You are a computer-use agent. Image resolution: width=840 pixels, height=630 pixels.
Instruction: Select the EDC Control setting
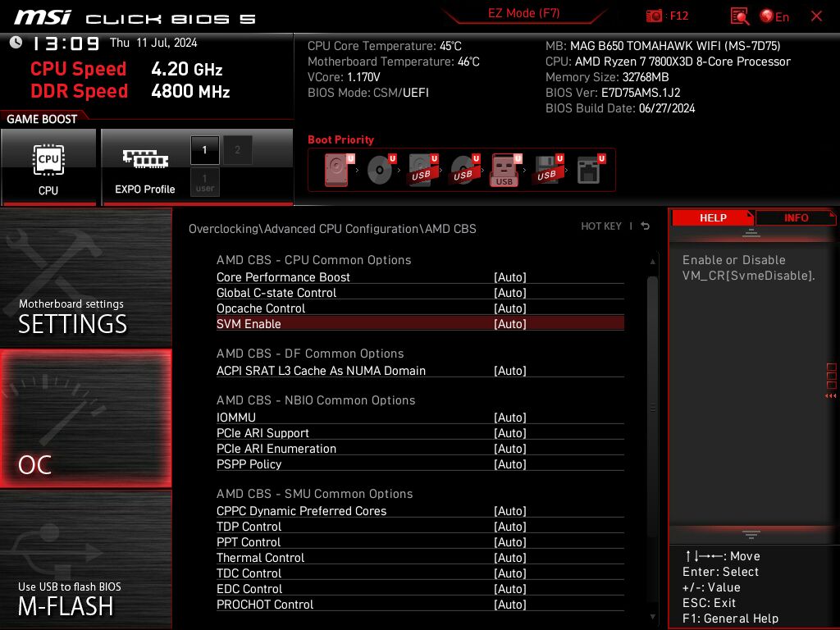pos(420,589)
